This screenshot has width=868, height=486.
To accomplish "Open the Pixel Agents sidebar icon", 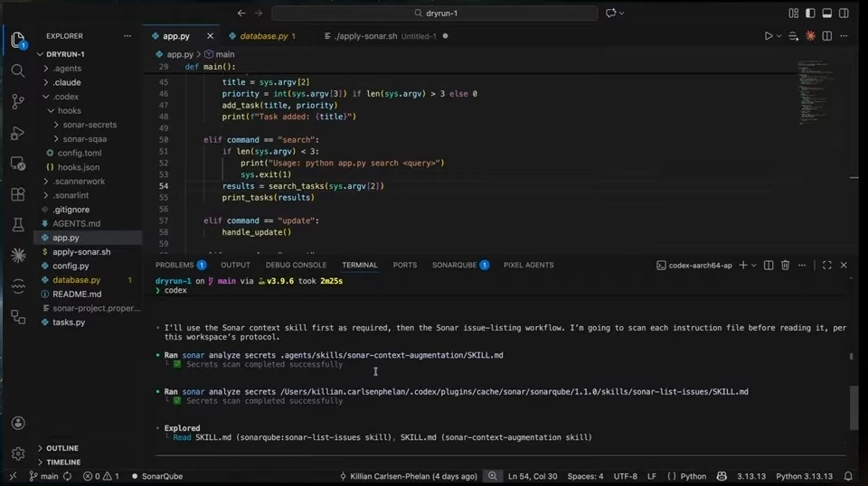I will (x=18, y=317).
